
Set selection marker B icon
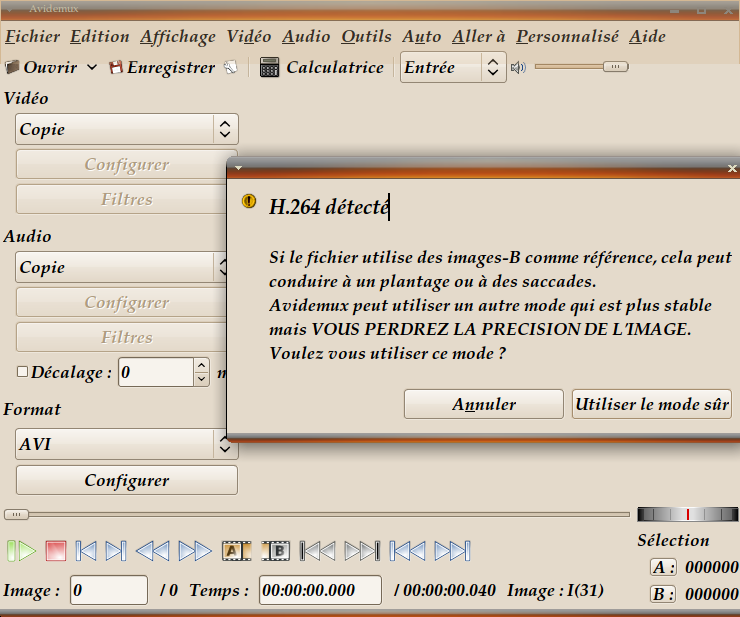point(276,551)
